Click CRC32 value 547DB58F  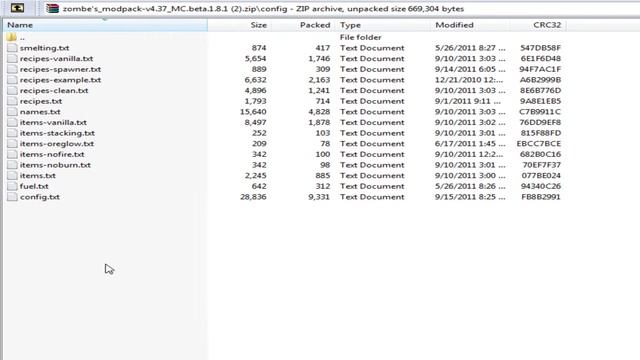pyautogui.click(x=540, y=48)
